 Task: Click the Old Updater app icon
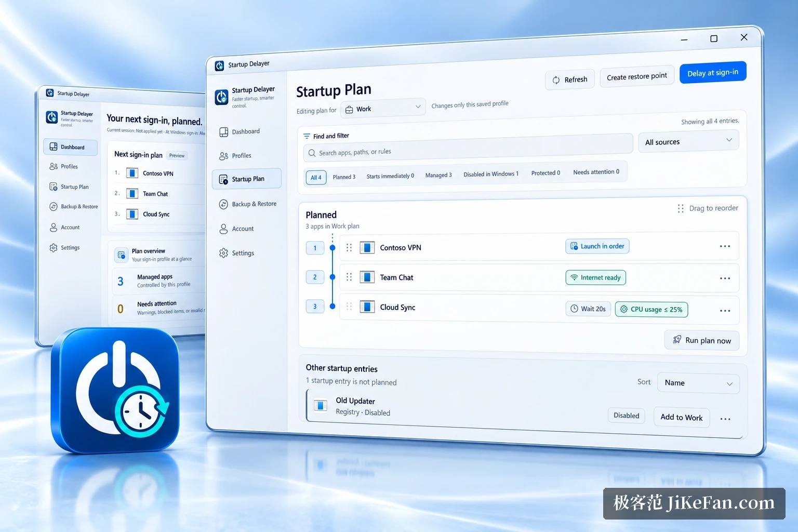coord(321,405)
